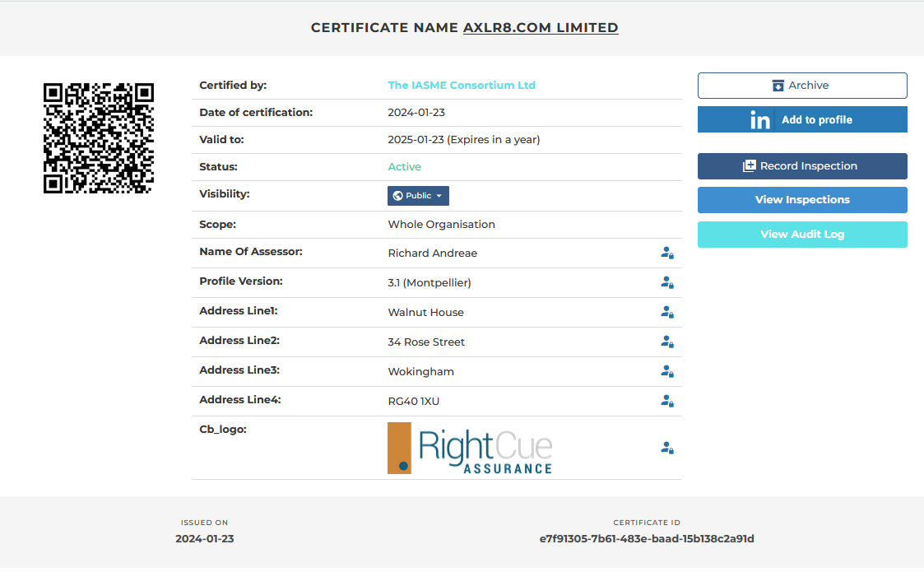
Task: Click the plus icon in Record Inspection
Action: [x=749, y=165]
